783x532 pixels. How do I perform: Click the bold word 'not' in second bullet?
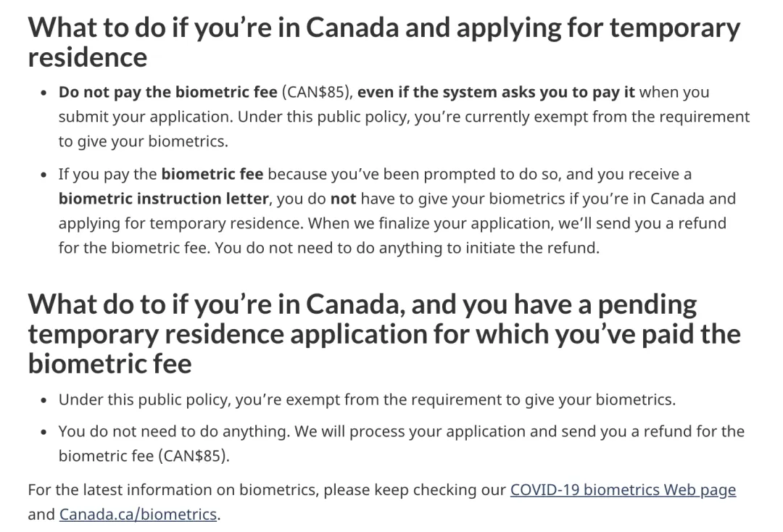point(343,199)
